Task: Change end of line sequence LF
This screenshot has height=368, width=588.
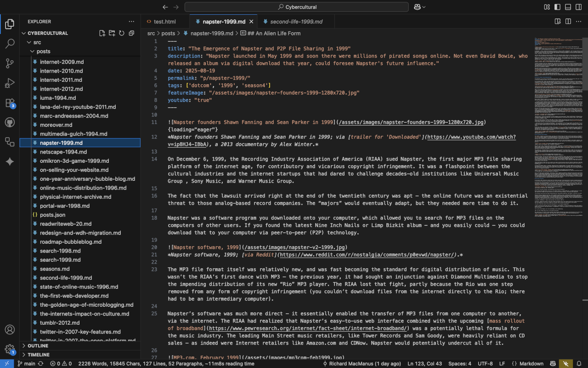Action: 502,363
